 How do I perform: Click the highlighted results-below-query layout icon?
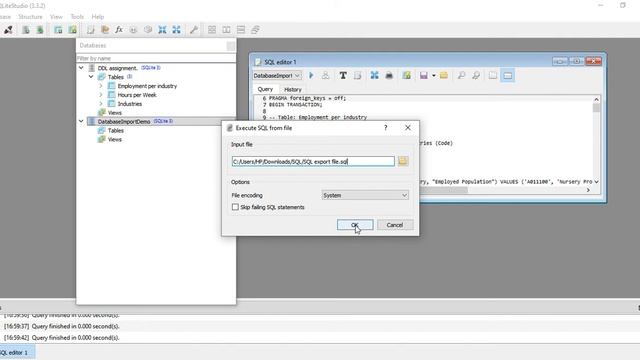pyautogui.click(x=508, y=76)
